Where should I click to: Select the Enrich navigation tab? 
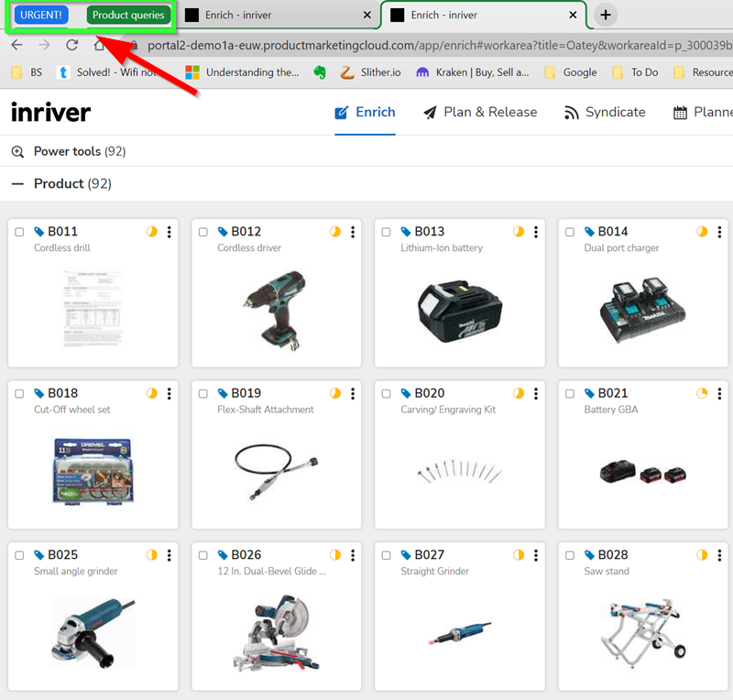pyautogui.click(x=365, y=112)
